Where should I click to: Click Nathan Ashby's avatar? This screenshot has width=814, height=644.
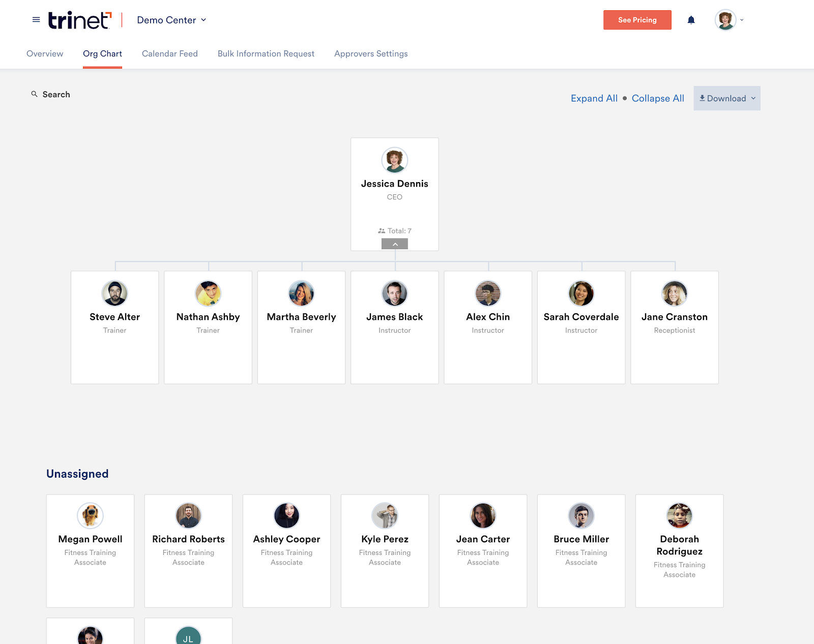[208, 294]
